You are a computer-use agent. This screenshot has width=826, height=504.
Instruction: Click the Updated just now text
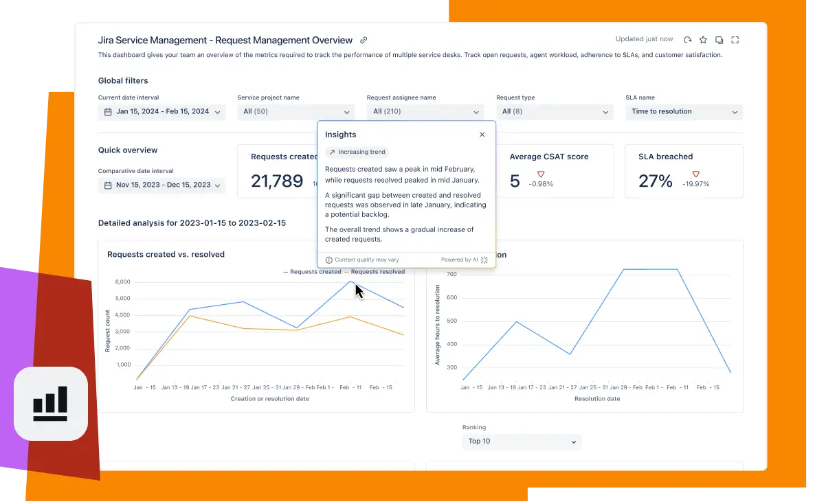point(645,40)
